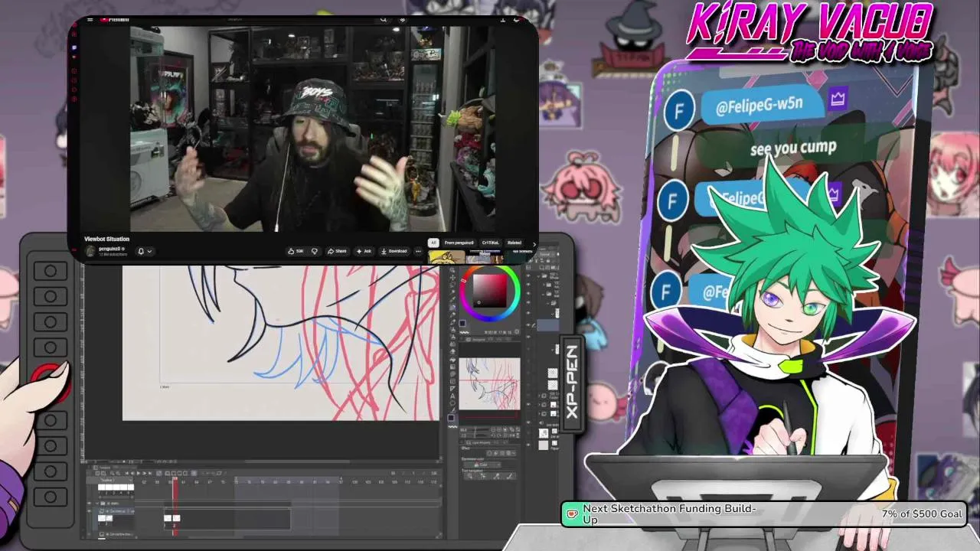Viewport: 980px width, 551px height.
Task: Select the Related filter chip
Action: (x=514, y=243)
